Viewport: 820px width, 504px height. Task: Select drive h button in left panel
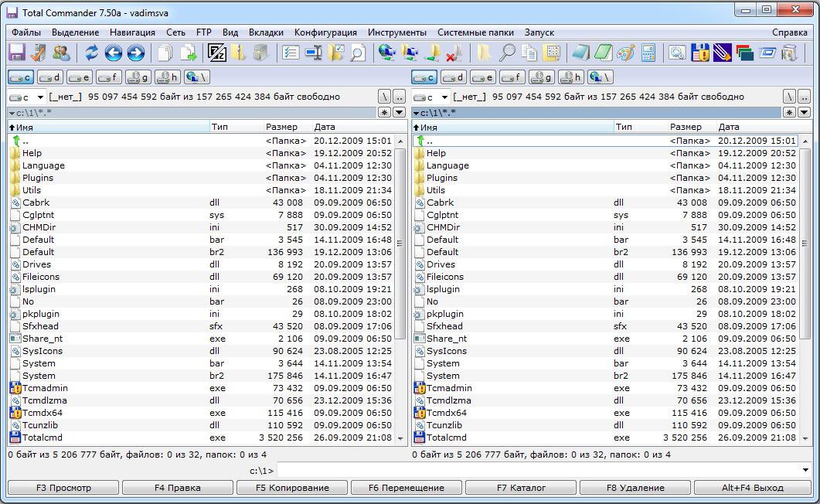[168, 77]
